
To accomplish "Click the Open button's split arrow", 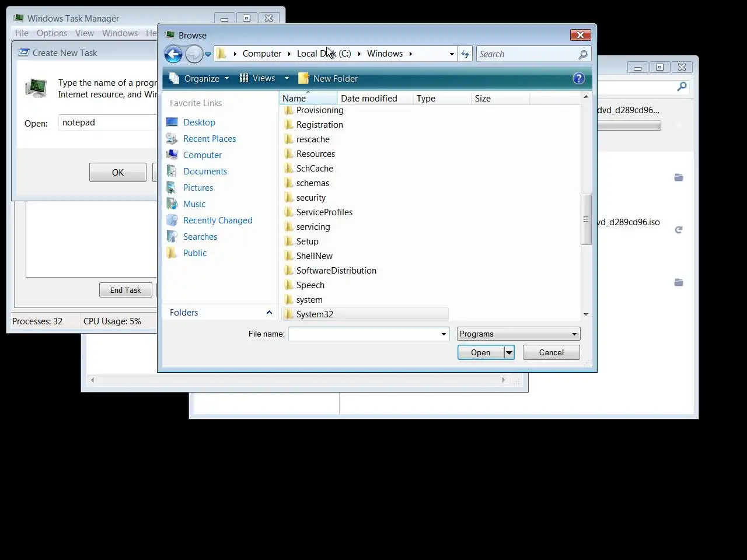I will click(509, 352).
